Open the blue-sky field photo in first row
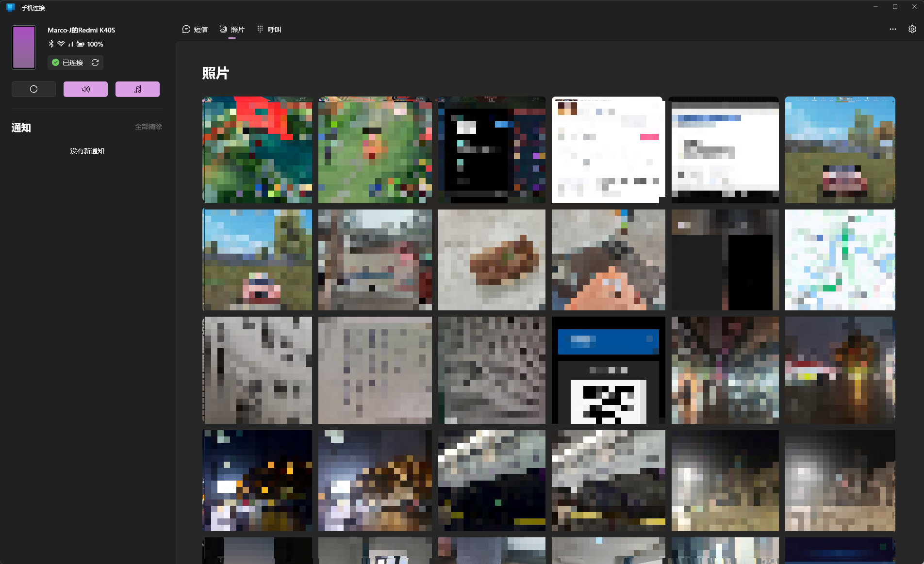This screenshot has width=924, height=564. (840, 150)
